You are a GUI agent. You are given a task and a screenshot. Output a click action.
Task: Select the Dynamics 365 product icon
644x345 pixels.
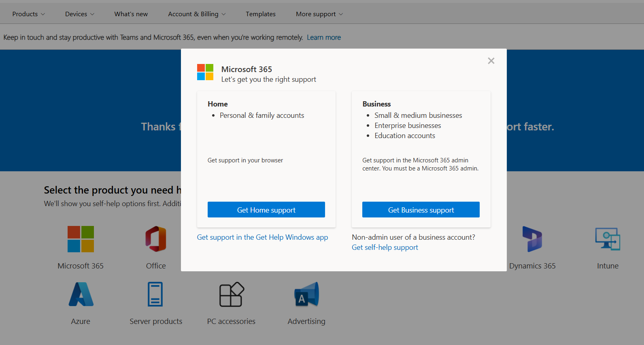click(x=532, y=239)
